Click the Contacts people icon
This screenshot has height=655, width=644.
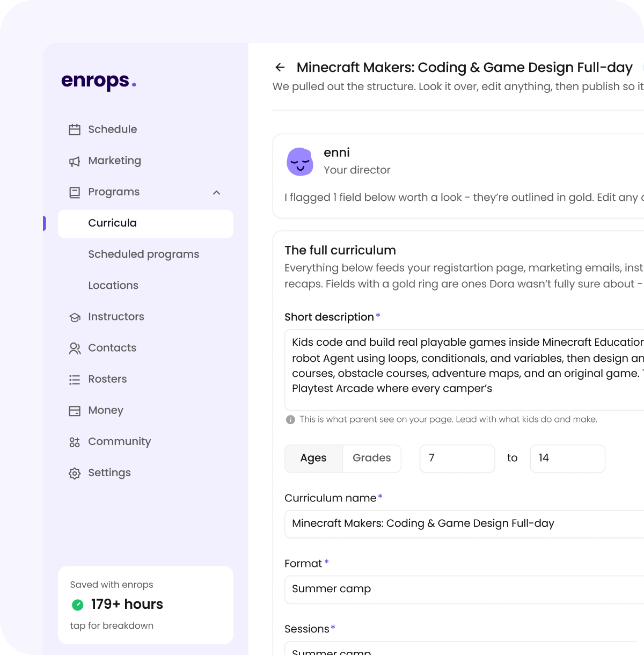[x=75, y=348]
